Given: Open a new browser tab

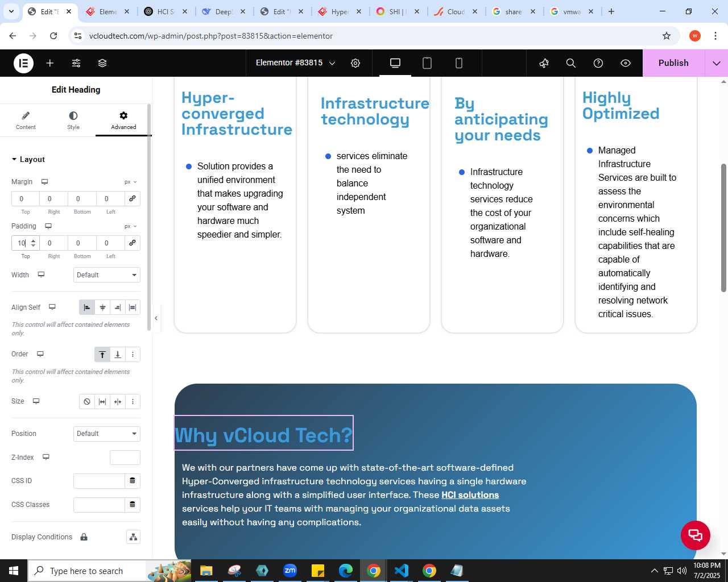Looking at the screenshot, I should pyautogui.click(x=611, y=11).
